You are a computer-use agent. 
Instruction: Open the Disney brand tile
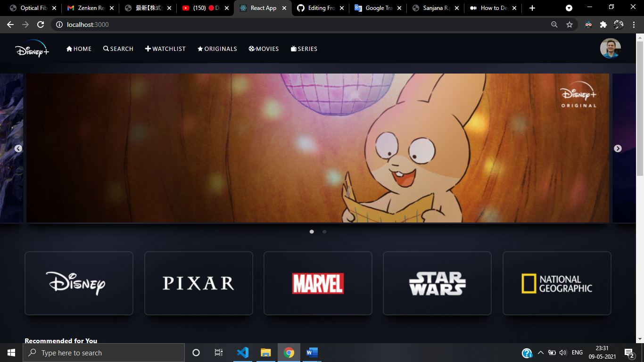point(79,283)
